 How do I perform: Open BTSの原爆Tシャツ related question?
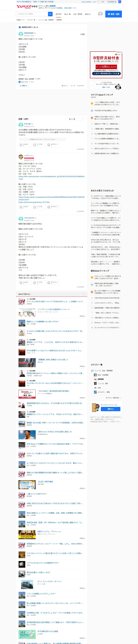tap(55, 351)
